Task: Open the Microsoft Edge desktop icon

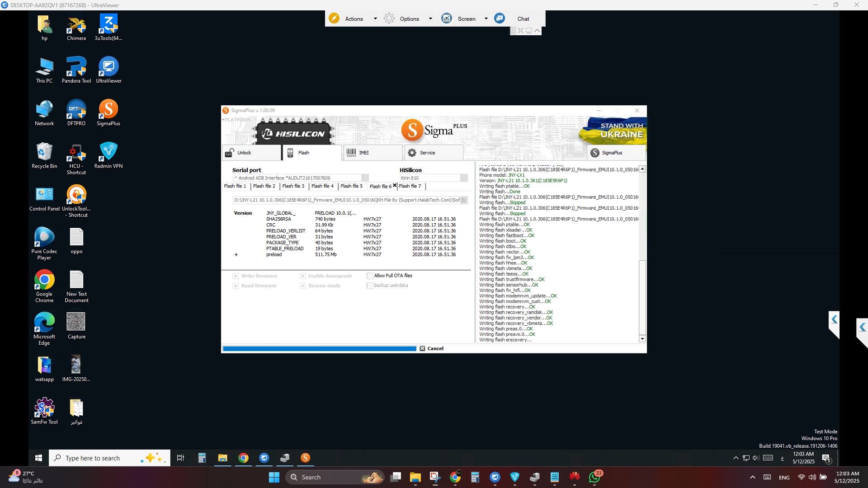Action: (44, 328)
